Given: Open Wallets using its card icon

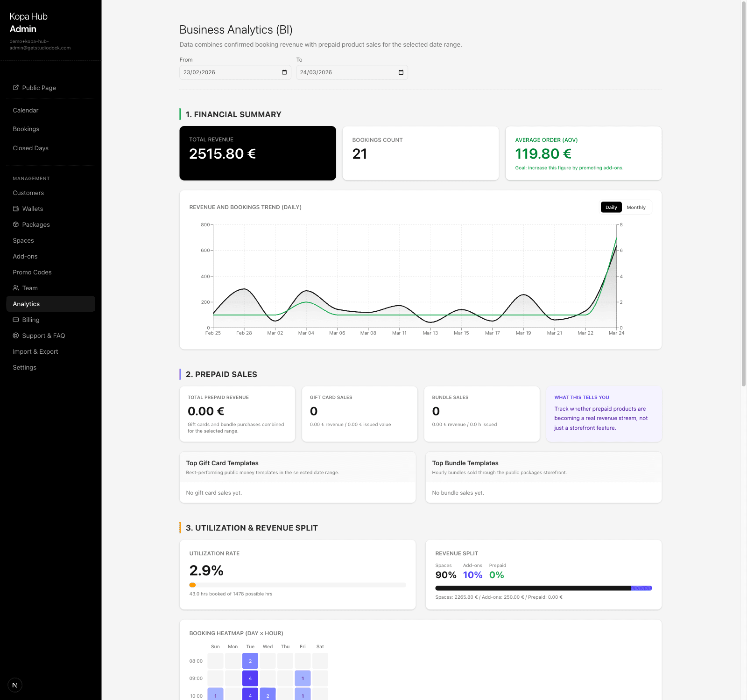Looking at the screenshot, I should [x=16, y=209].
